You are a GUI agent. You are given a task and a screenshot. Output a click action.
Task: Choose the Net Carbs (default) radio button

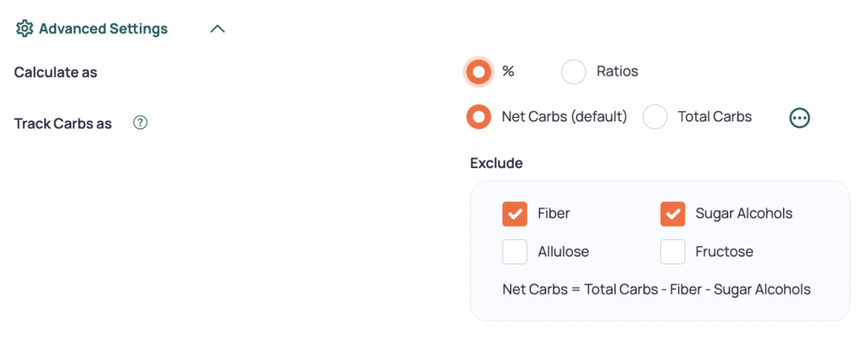click(479, 117)
